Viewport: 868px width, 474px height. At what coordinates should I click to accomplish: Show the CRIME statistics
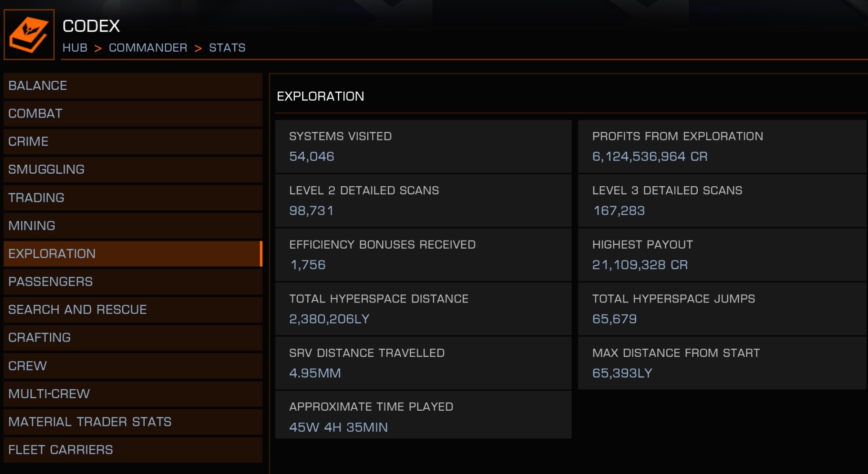[x=133, y=141]
